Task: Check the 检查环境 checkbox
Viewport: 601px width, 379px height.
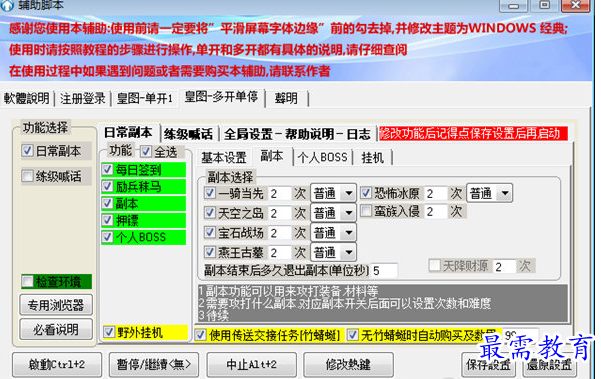Action: pos(27,281)
